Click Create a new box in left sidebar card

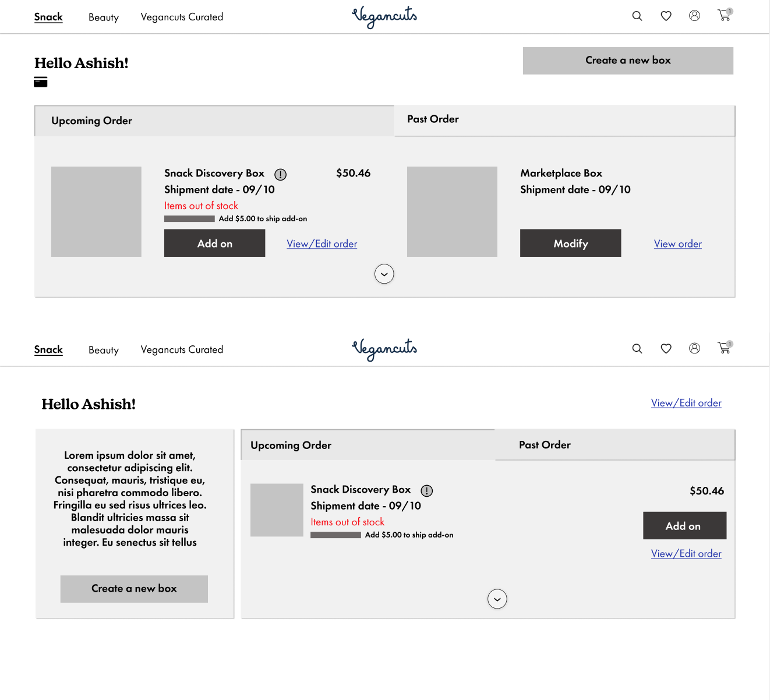point(134,589)
